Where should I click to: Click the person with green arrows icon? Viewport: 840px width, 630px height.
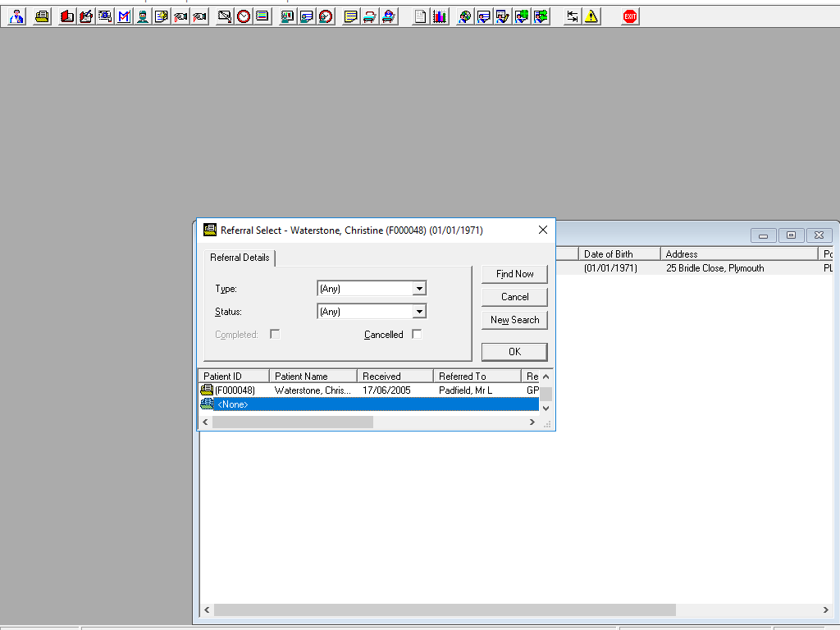tap(541, 16)
